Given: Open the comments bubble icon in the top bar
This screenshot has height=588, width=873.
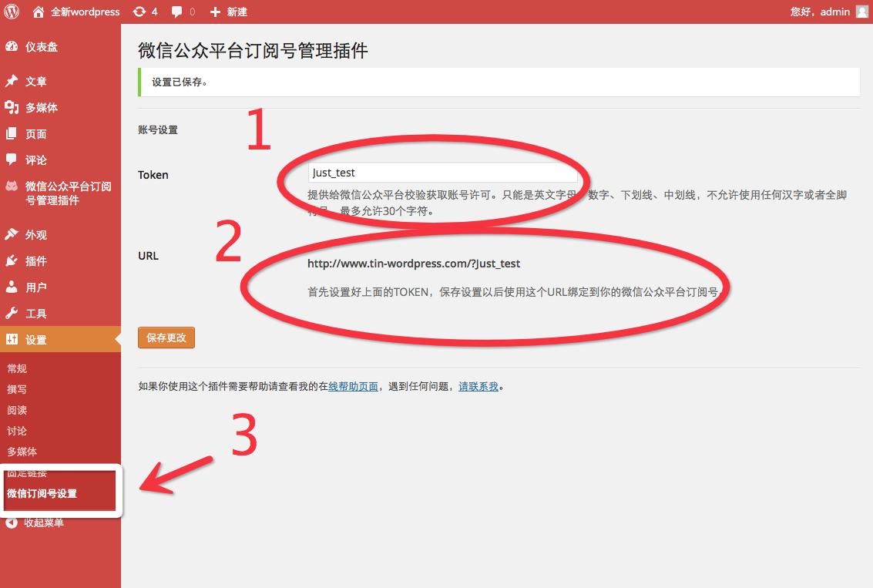Looking at the screenshot, I should pyautogui.click(x=176, y=12).
